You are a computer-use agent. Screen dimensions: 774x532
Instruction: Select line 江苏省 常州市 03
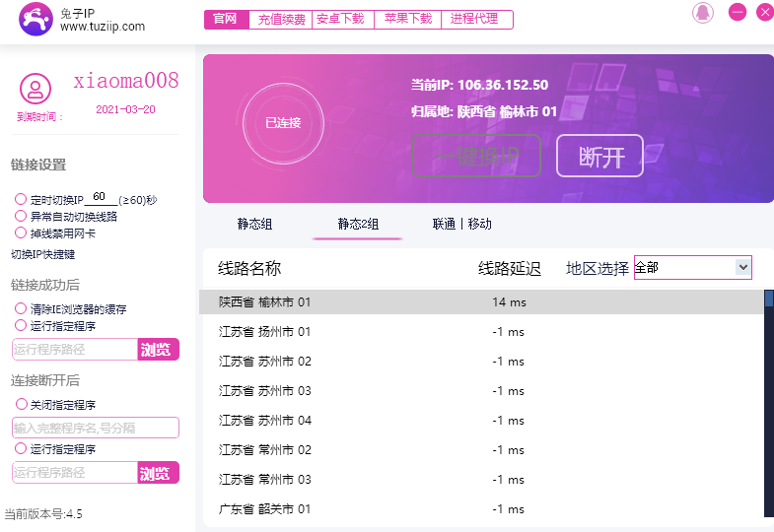[x=481, y=479]
